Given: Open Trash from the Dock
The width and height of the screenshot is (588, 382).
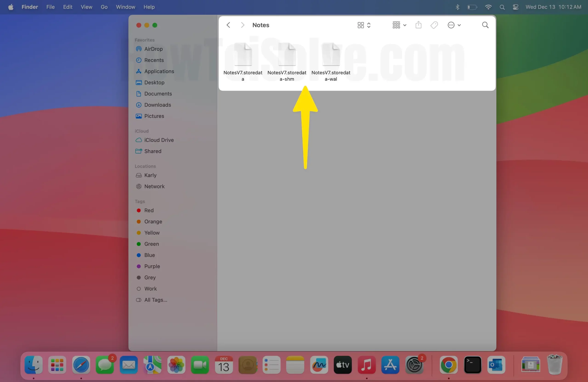Looking at the screenshot, I should tap(554, 365).
